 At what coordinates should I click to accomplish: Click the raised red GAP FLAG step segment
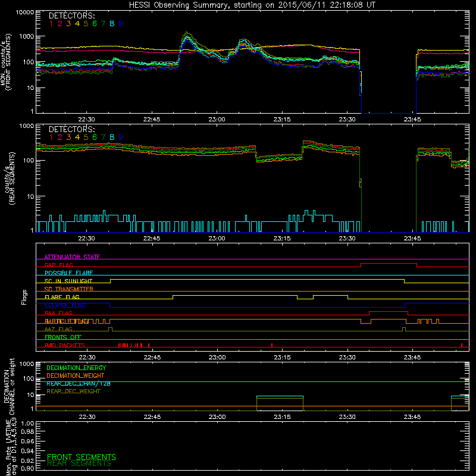pyautogui.click(x=389, y=264)
